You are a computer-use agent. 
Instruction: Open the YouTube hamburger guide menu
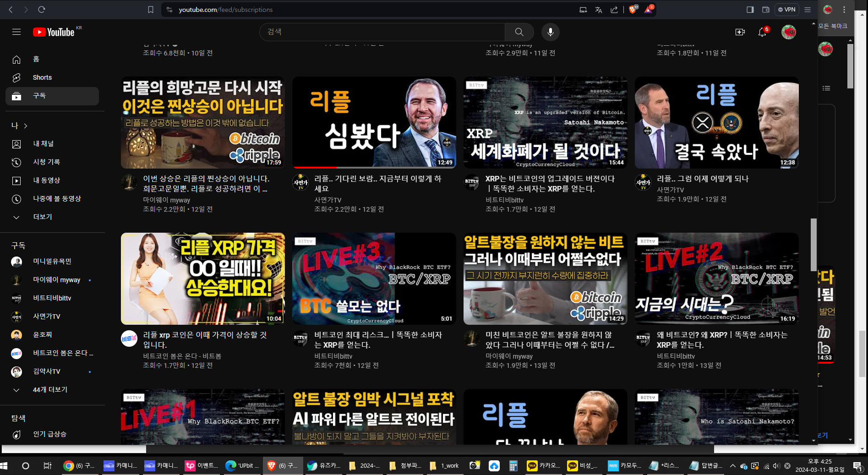click(16, 32)
